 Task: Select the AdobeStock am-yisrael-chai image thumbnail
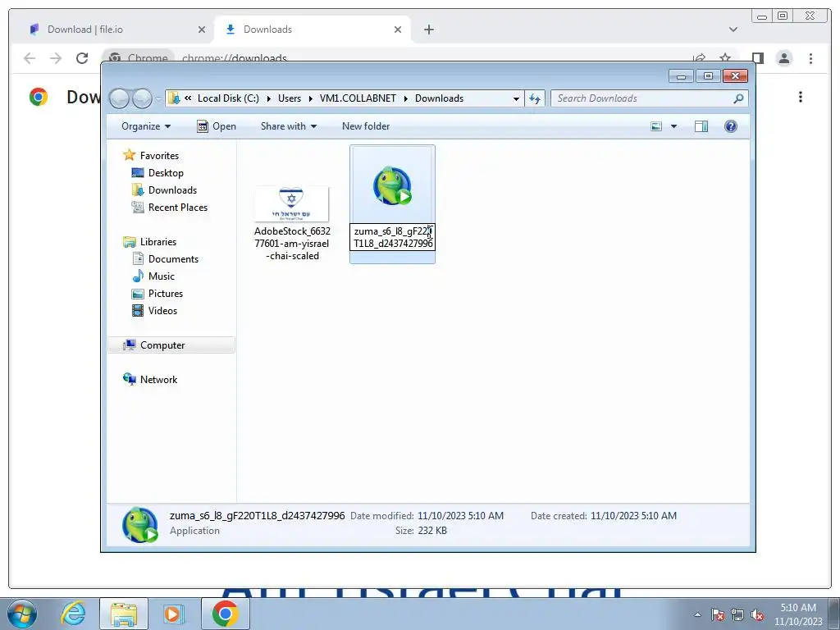291,204
